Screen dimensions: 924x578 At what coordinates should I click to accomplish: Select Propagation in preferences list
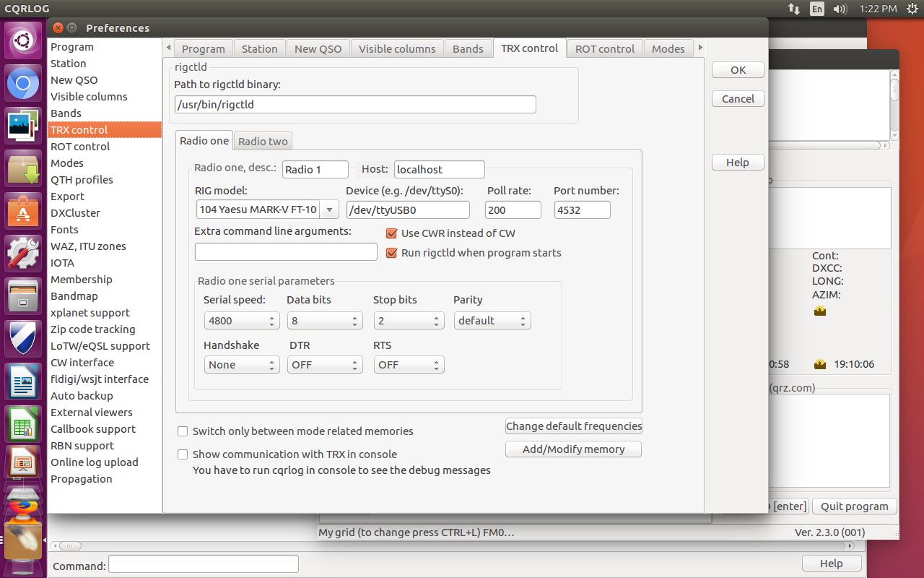click(105, 479)
